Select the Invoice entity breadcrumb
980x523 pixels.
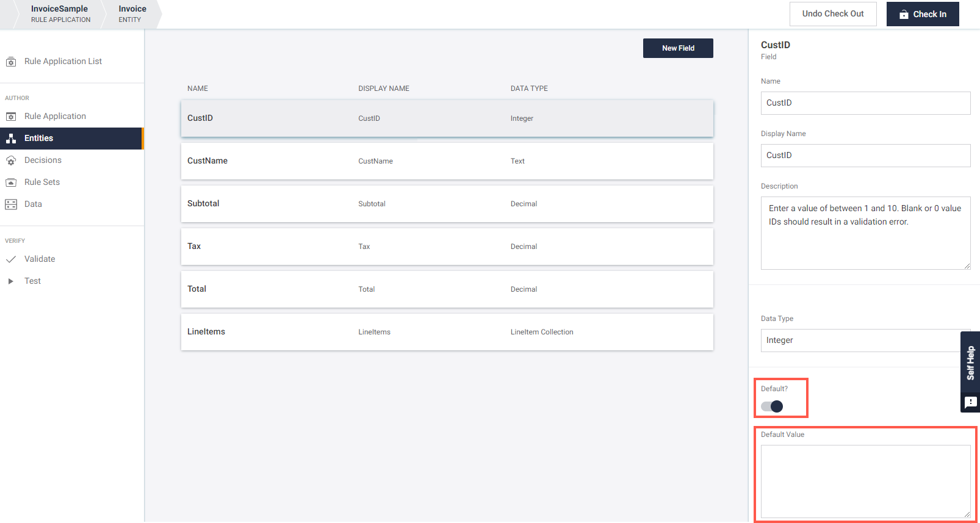[132, 14]
